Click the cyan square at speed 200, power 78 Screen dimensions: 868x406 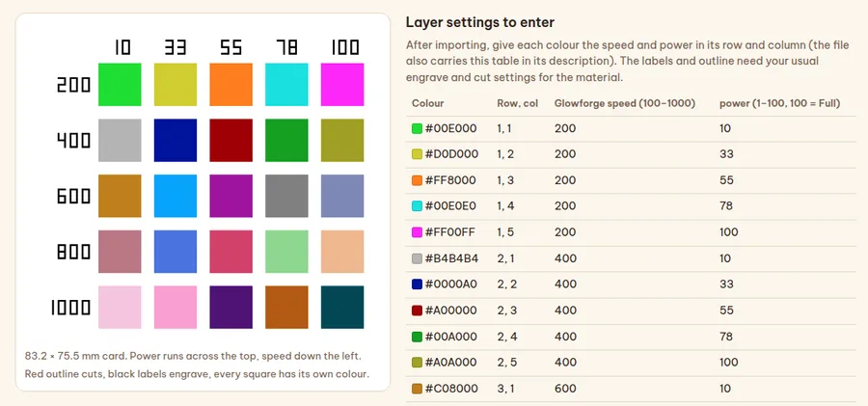[x=286, y=84]
